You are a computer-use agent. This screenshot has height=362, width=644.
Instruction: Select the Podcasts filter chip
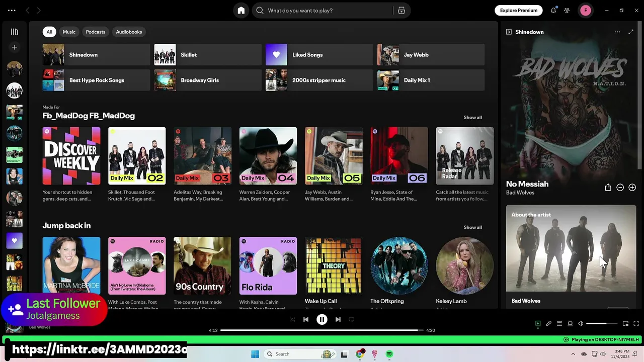[96, 32]
